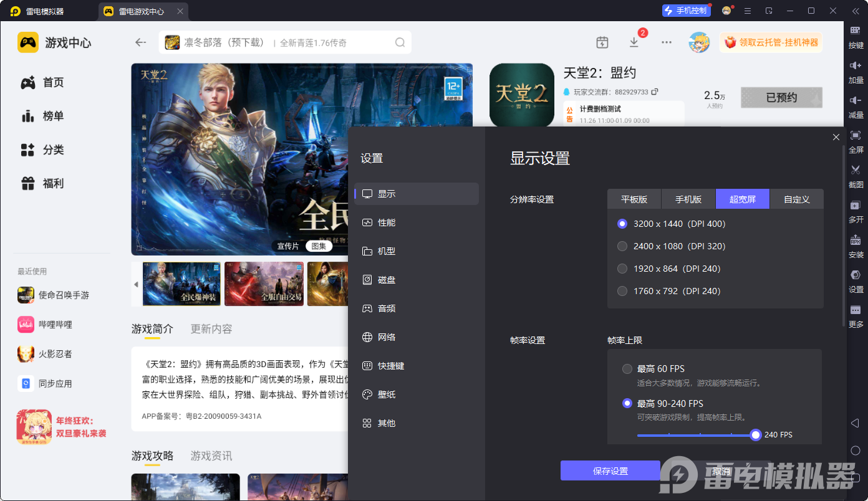868x501 pixels.
Task: Open the title bar hamburger menu
Action: [748, 11]
